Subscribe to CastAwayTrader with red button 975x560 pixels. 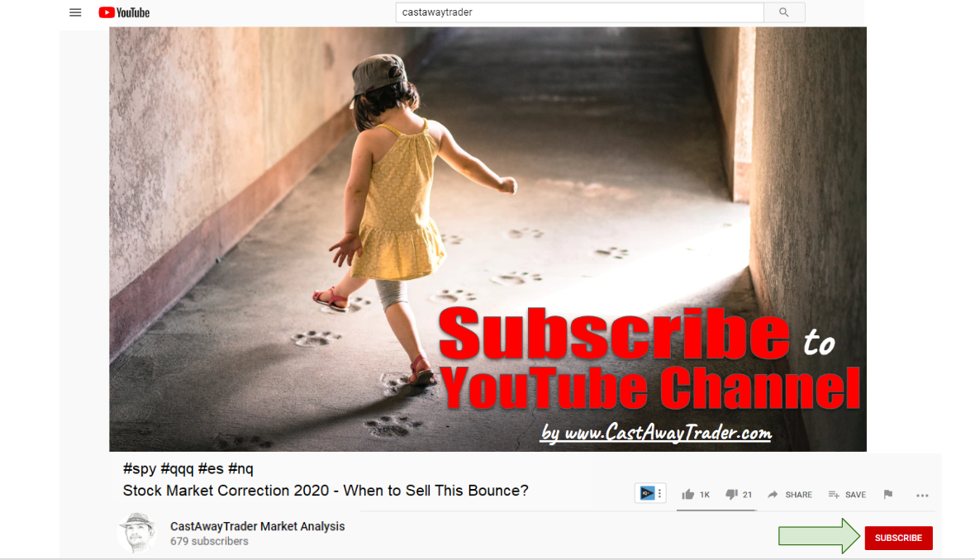click(x=898, y=538)
